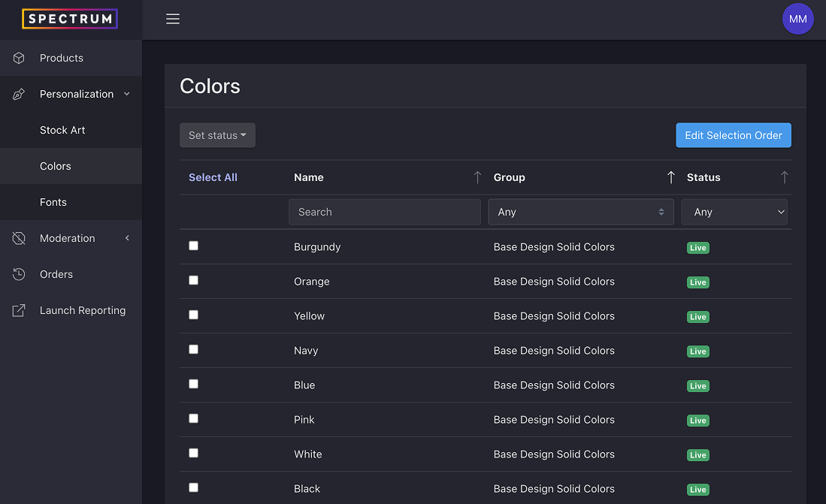Screen dimensions: 826x504
Task: Click the Select All link
Action: point(213,177)
